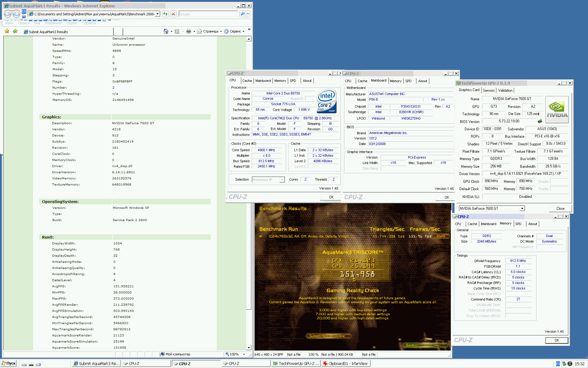Open About tab in bottom CPU-Z window
Viewport: 588px width, 368px height.
pyautogui.click(x=533, y=224)
